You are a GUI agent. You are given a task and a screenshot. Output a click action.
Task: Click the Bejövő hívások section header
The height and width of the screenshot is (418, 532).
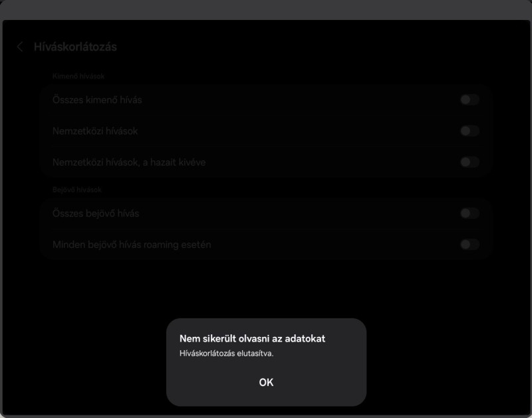pyautogui.click(x=77, y=190)
